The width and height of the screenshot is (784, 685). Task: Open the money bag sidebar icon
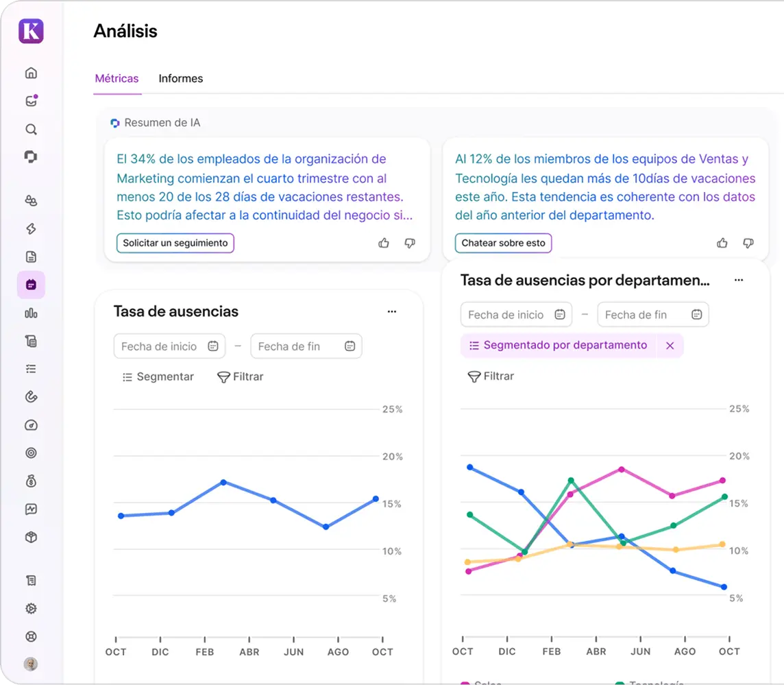point(31,481)
